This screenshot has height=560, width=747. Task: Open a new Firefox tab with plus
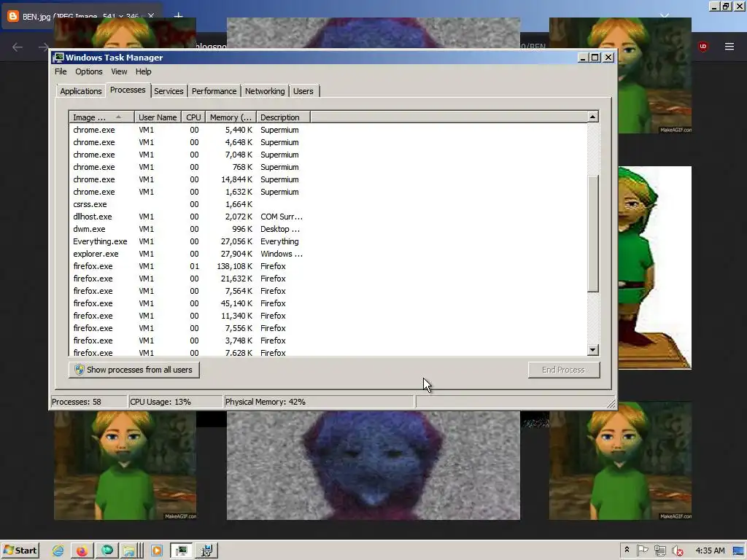click(x=178, y=16)
